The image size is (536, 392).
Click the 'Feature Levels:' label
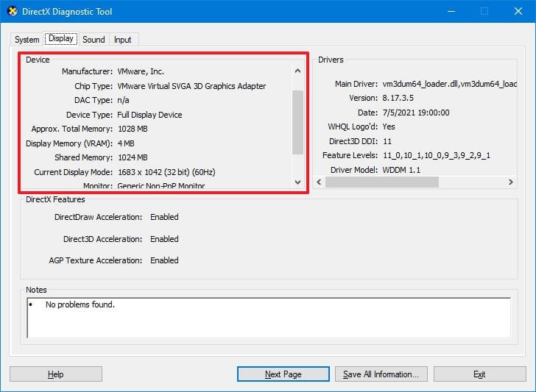point(350,155)
